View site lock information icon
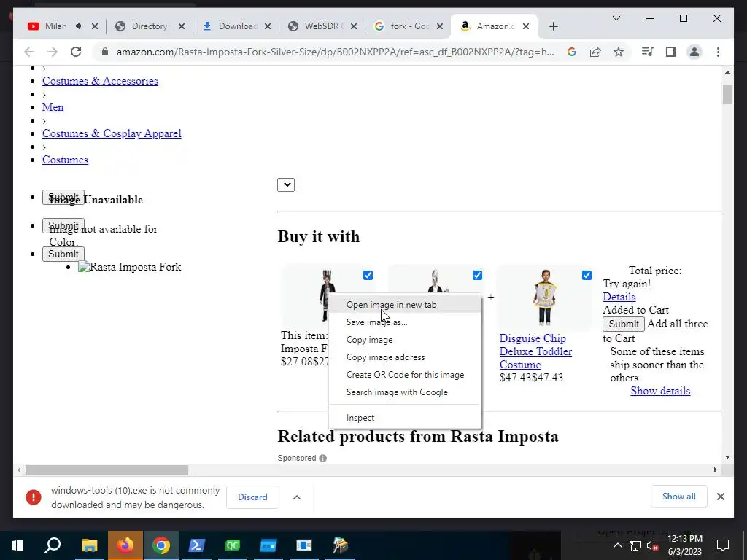747x560 pixels. click(x=105, y=52)
